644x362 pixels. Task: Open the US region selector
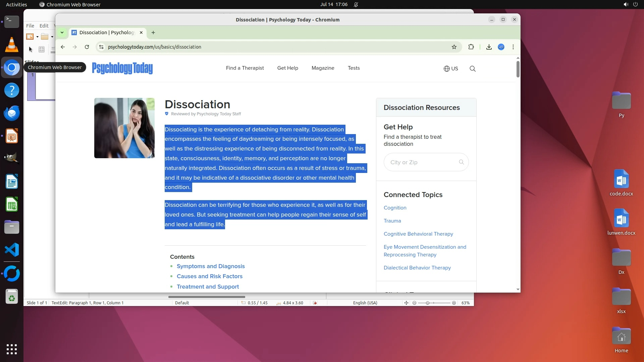(451, 69)
